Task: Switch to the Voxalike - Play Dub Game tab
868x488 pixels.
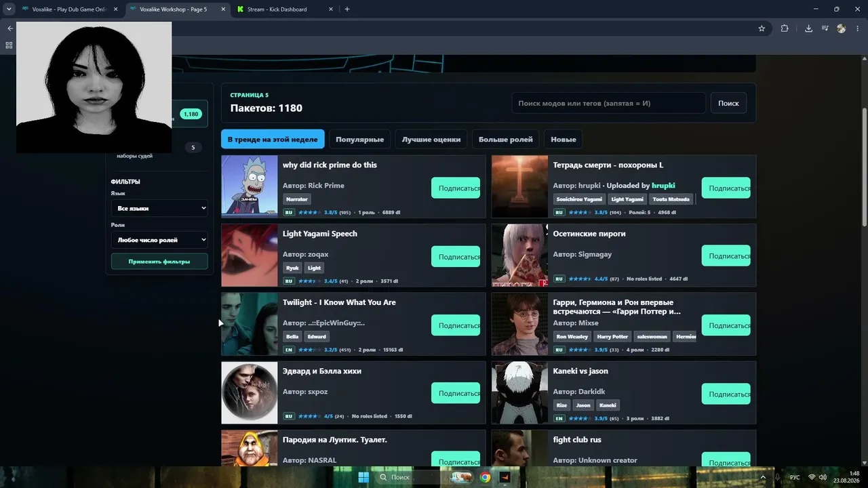Action: click(x=71, y=9)
